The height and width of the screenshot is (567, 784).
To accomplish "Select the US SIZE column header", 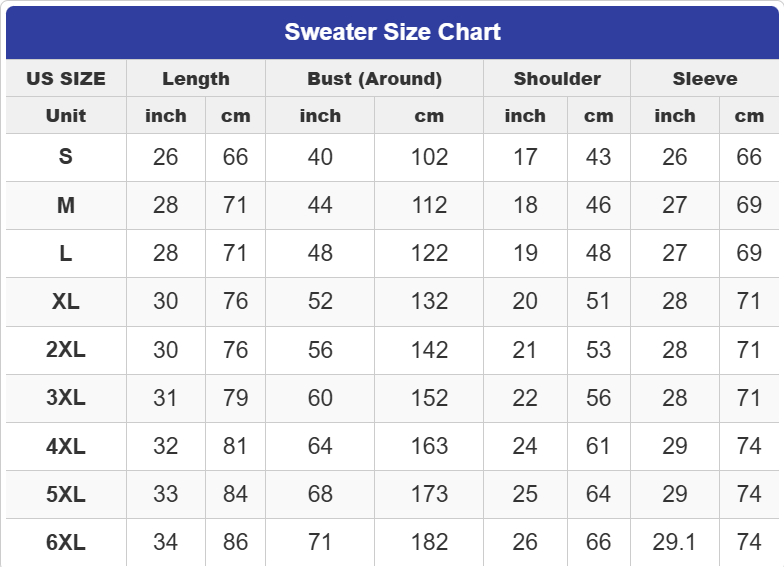I will pyautogui.click(x=66, y=79).
